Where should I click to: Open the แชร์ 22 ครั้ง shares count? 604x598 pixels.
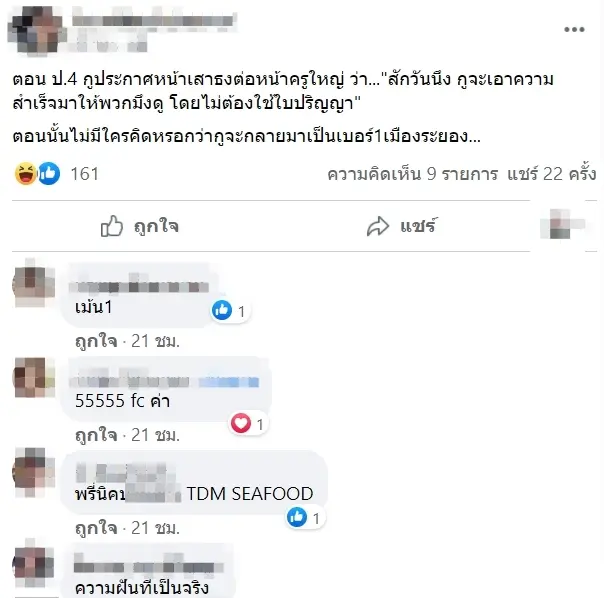552,174
